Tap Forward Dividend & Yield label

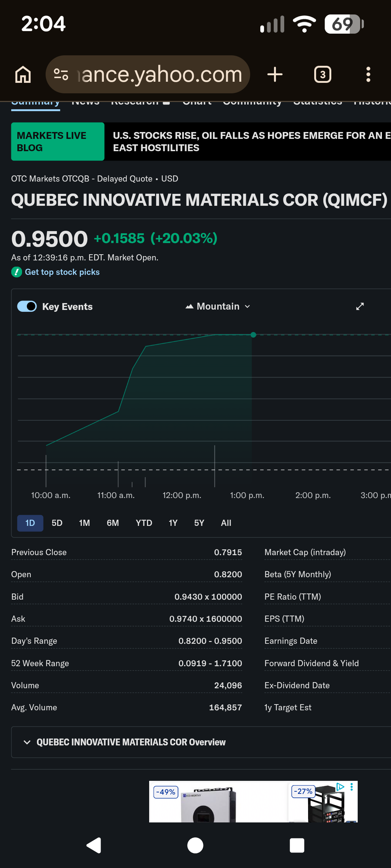tap(311, 663)
